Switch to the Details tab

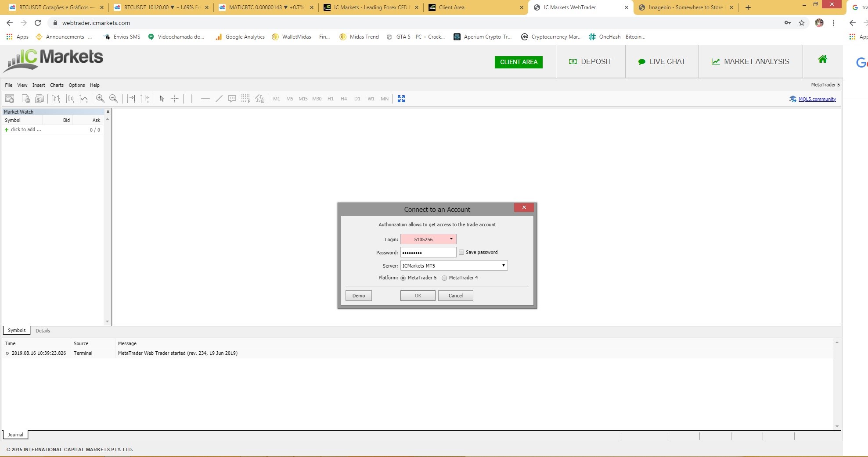(43, 331)
